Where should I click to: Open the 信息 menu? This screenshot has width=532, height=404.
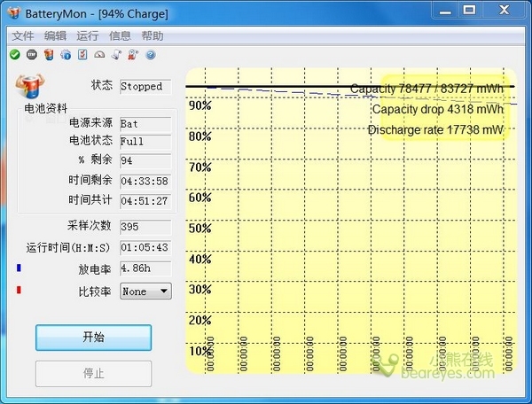(x=120, y=35)
